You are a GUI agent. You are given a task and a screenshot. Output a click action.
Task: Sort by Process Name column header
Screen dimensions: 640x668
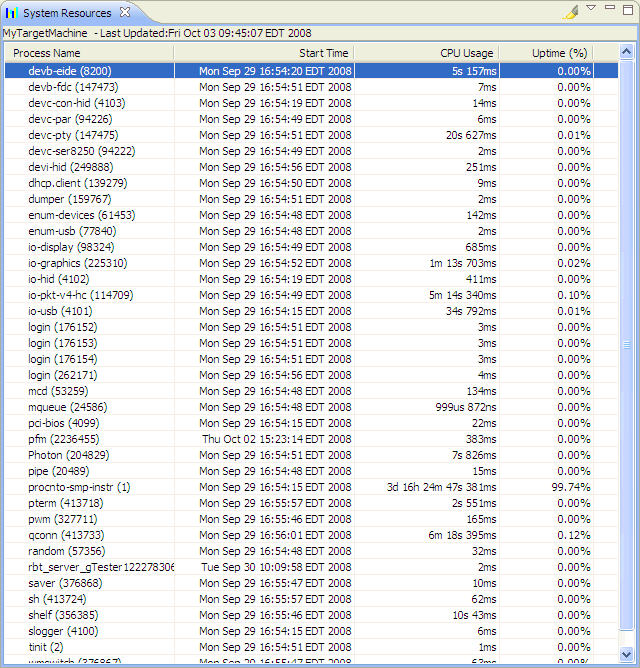(x=46, y=53)
